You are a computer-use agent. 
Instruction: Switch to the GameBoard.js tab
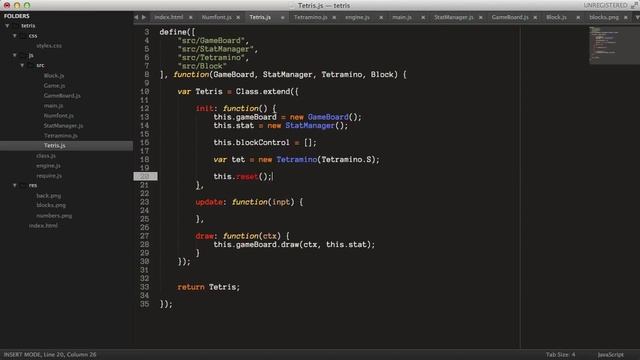tap(510, 17)
